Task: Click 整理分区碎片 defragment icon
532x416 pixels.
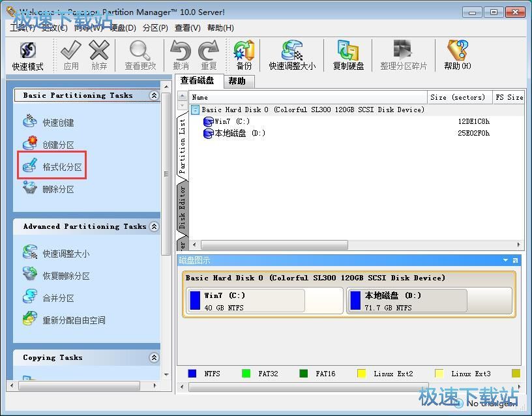Action: click(x=403, y=55)
